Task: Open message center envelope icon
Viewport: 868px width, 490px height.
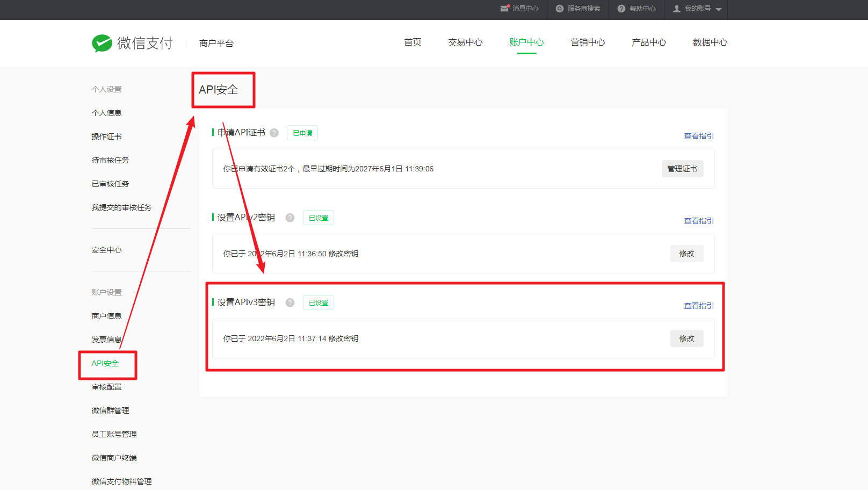Action: coord(504,9)
